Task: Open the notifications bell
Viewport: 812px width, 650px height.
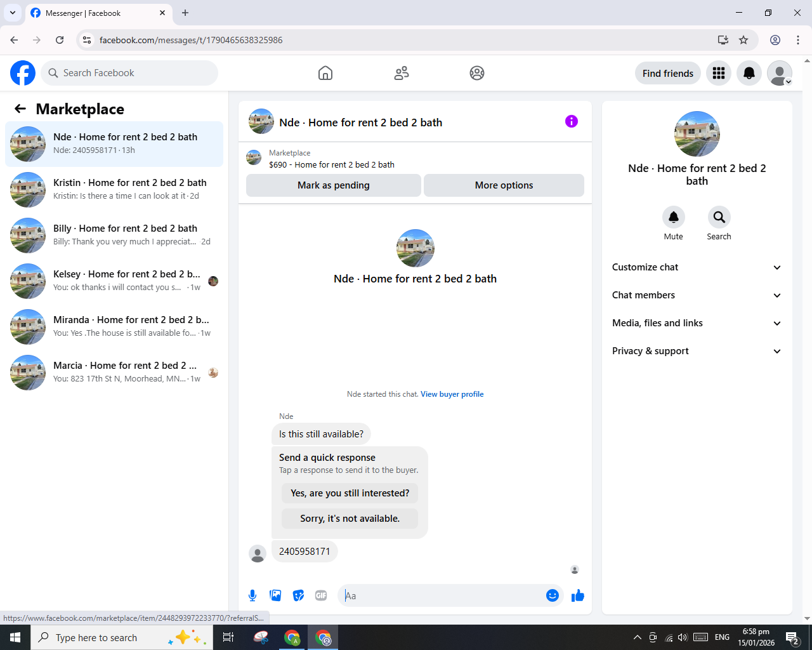Action: [749, 73]
